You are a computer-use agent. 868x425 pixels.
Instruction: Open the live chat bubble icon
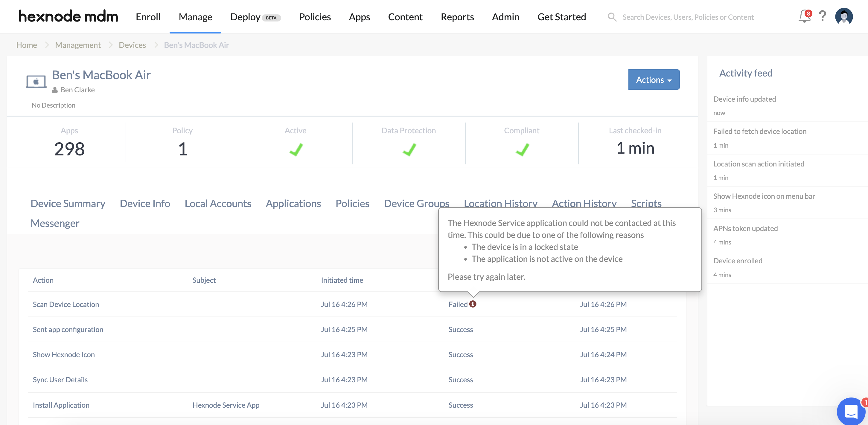pyautogui.click(x=851, y=411)
